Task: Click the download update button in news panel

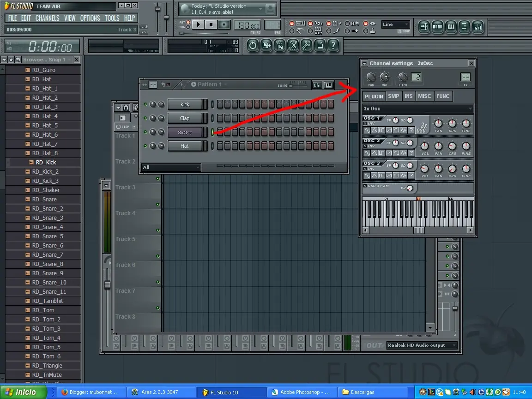Action: [271, 9]
